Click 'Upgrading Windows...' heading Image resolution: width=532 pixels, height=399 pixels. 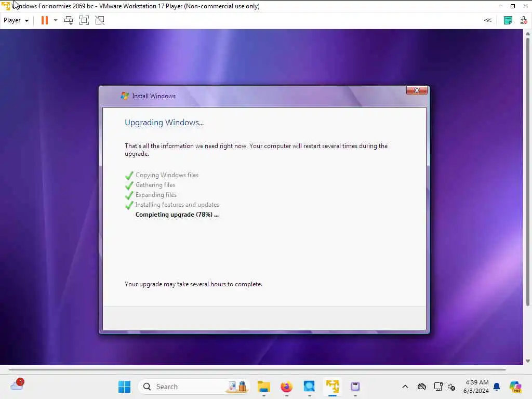pos(164,123)
